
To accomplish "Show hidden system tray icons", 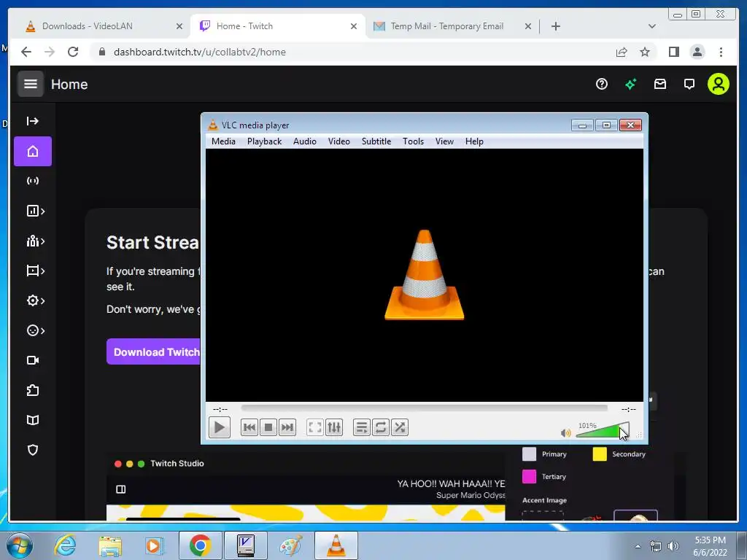I will coord(638,546).
